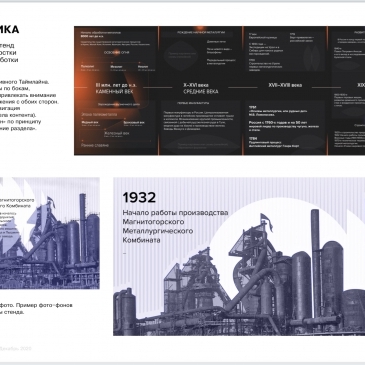Click the Раннее старение label
The width and height of the screenshot is (365, 365).
(95, 145)
